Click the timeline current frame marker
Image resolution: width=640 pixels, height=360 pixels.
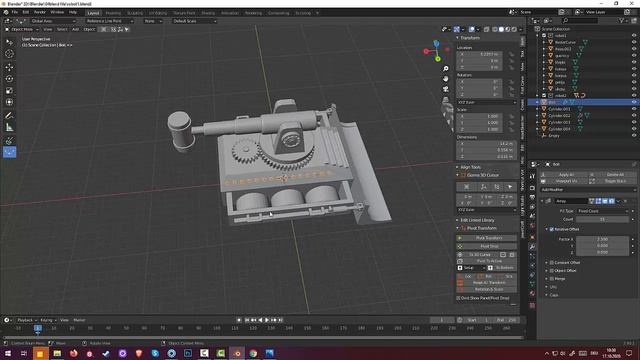click(x=38, y=328)
